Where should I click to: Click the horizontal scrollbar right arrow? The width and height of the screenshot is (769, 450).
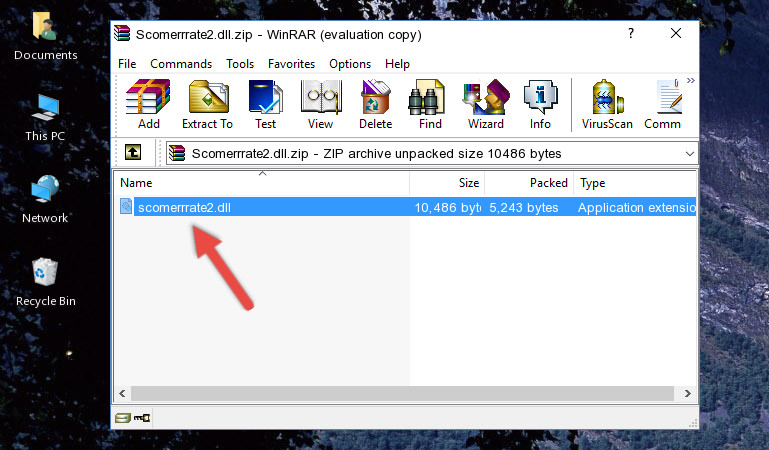pyautogui.click(x=688, y=393)
